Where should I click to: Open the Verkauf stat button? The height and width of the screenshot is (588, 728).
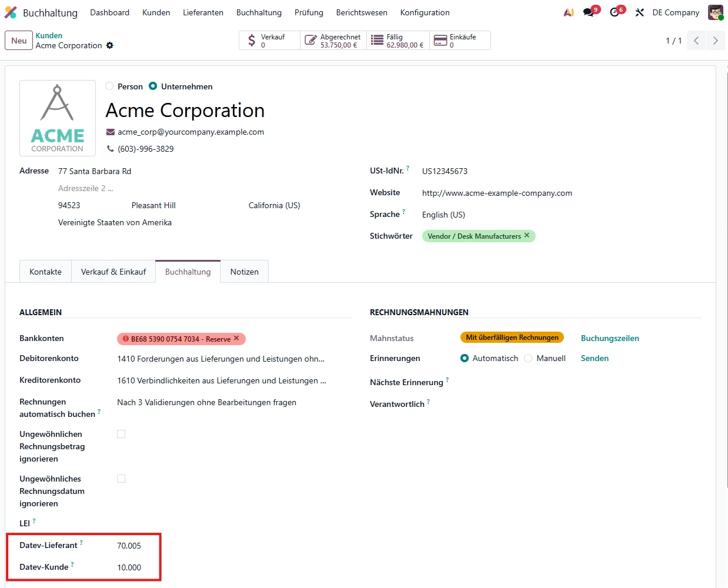click(270, 41)
